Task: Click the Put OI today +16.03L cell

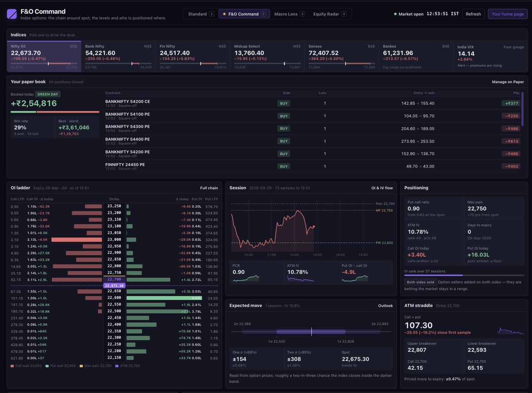Action: click(x=494, y=254)
